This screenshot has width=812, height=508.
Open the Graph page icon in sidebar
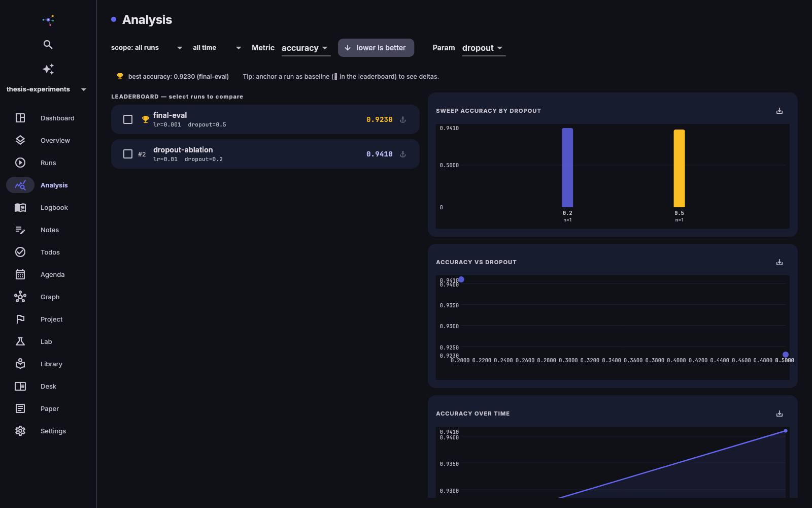click(20, 297)
